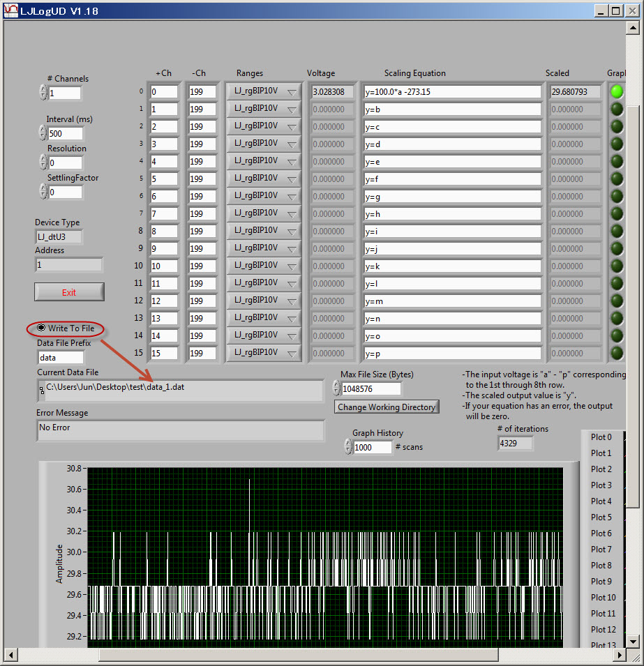Click the path browse icon beside Current Data File
Viewport: 644px width, 666px height.
[41, 391]
